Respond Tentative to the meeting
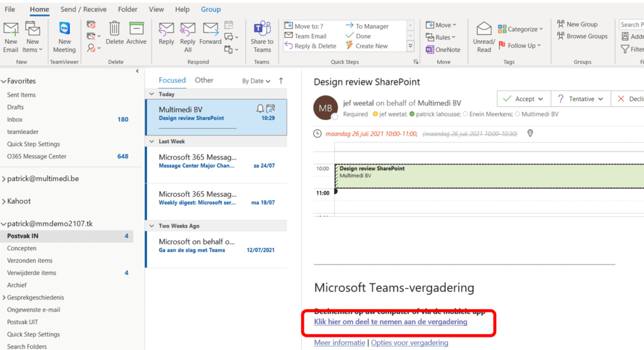This screenshot has height=350, width=644. coord(580,99)
